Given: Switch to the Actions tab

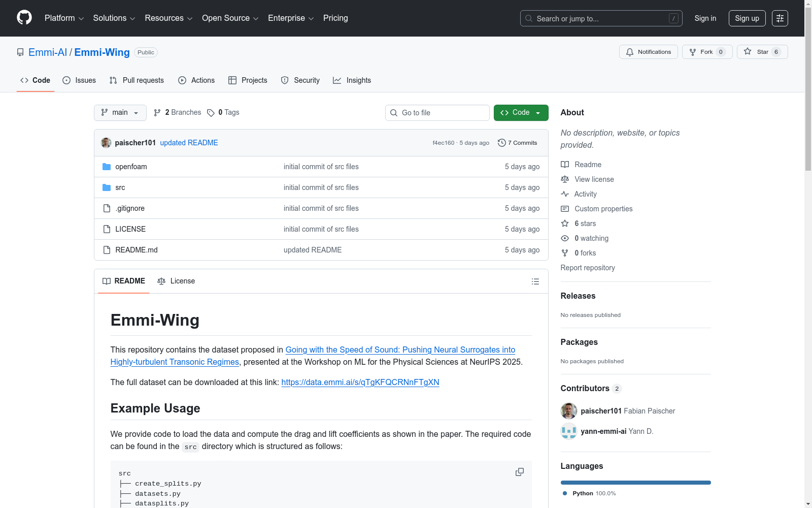Looking at the screenshot, I should [196, 80].
